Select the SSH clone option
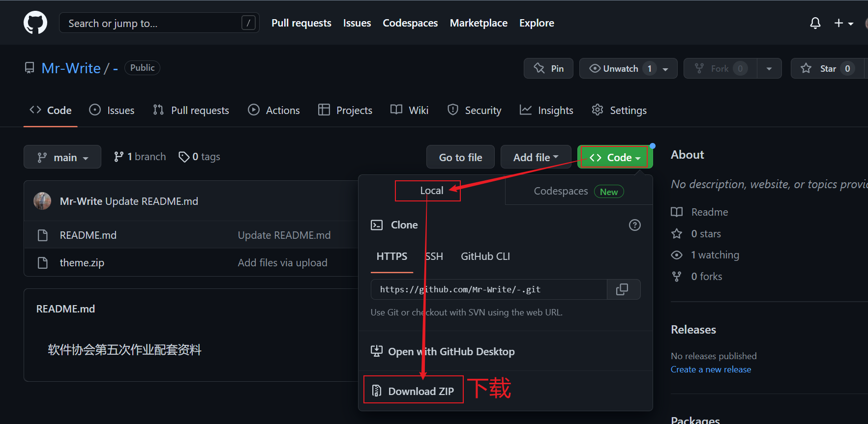The width and height of the screenshot is (868, 424). point(434,256)
